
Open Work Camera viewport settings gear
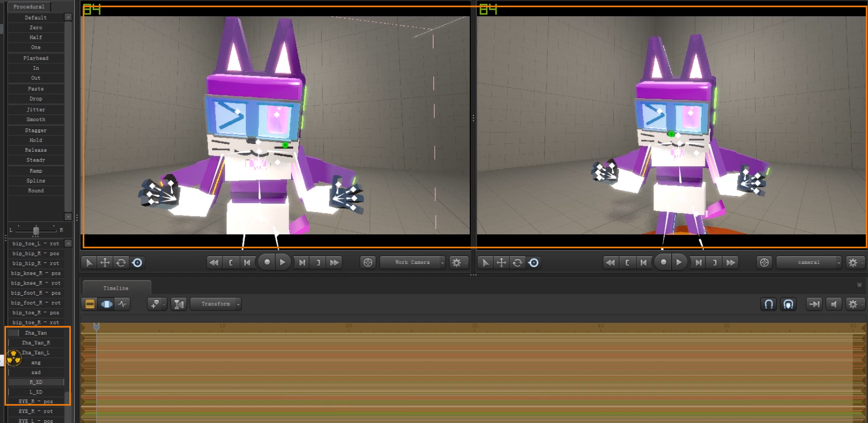[x=459, y=262]
